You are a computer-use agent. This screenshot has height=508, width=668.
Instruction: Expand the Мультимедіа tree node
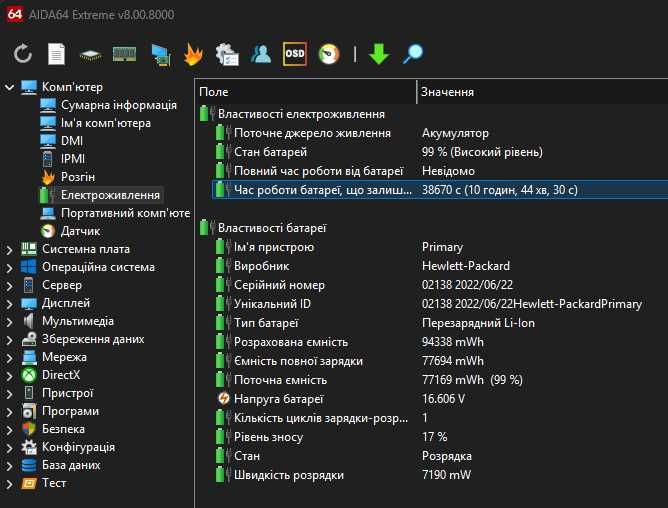click(9, 321)
